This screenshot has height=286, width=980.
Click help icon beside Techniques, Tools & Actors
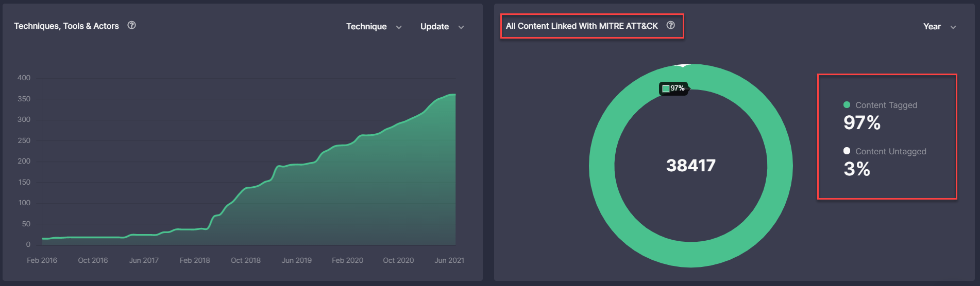(132, 25)
